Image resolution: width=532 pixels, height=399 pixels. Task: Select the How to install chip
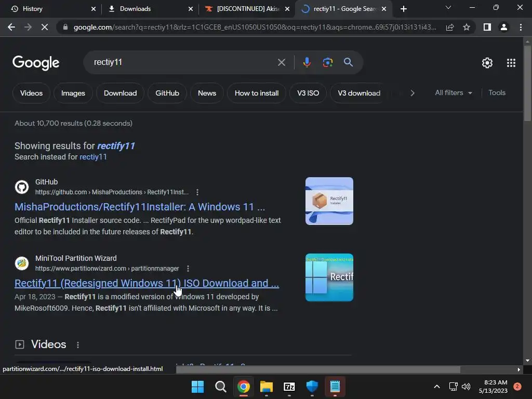click(x=257, y=93)
